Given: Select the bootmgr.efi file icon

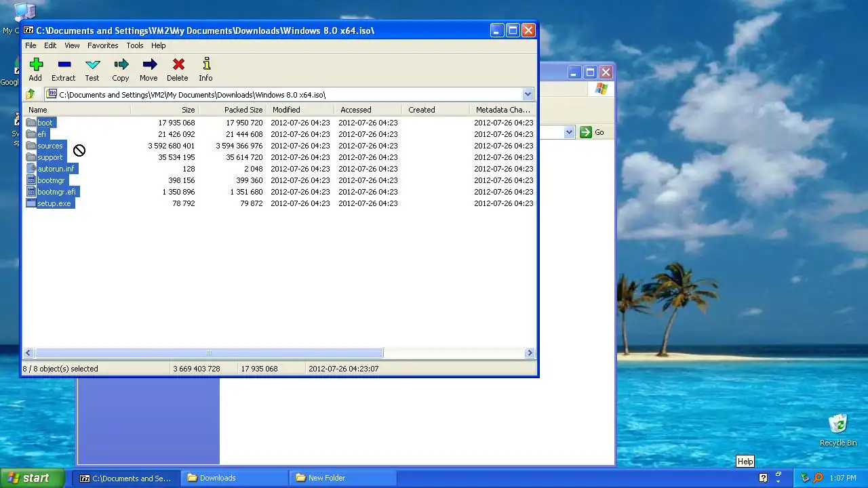Looking at the screenshot, I should 31,192.
